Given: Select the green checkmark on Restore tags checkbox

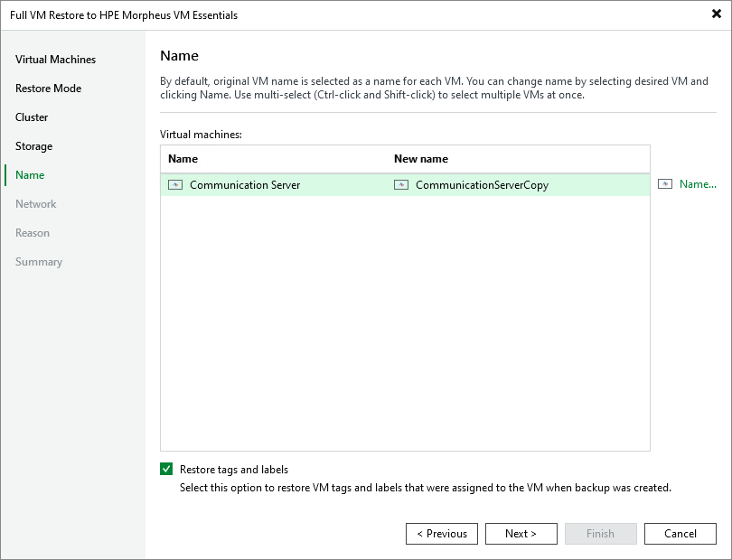Looking at the screenshot, I should pyautogui.click(x=166, y=470).
